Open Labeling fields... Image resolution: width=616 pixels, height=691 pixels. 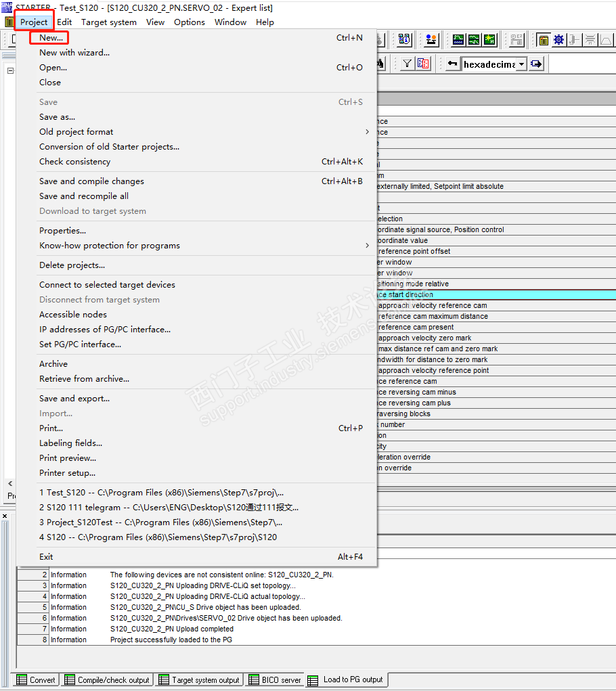pos(70,443)
